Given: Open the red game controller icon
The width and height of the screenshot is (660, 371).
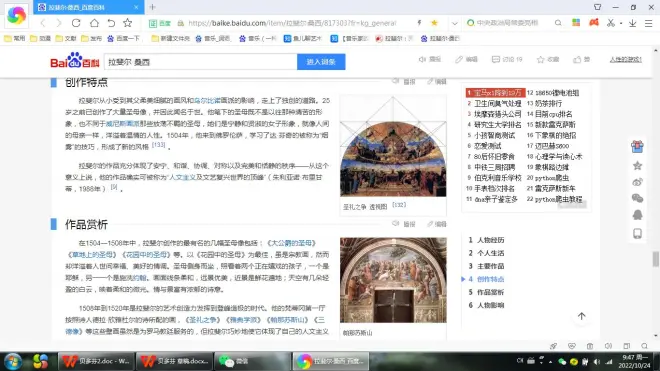Looking at the screenshot, I should pos(594,23).
